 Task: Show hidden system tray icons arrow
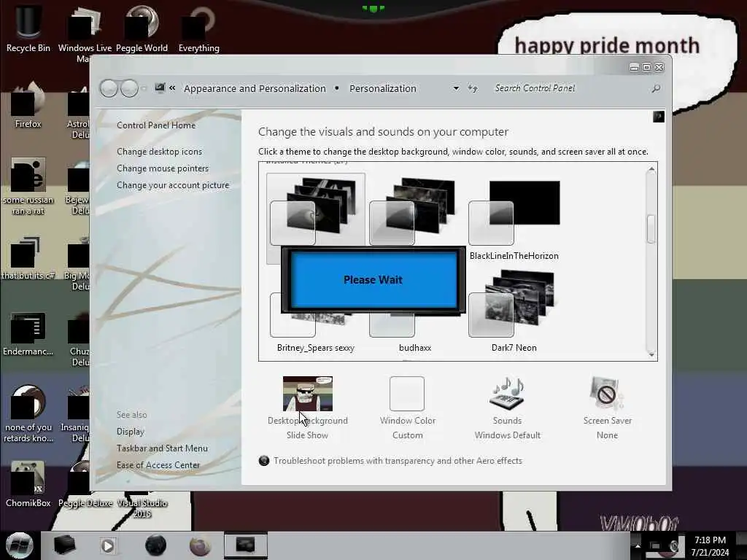click(638, 545)
